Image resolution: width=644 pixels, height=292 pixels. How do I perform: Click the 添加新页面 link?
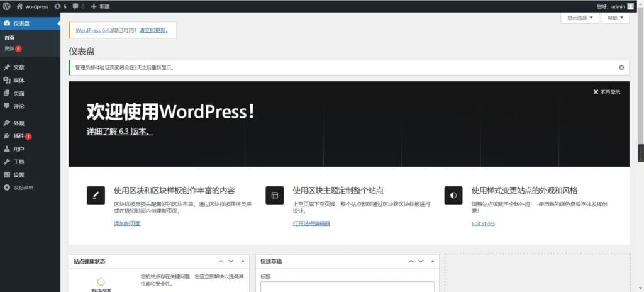pyautogui.click(x=127, y=223)
